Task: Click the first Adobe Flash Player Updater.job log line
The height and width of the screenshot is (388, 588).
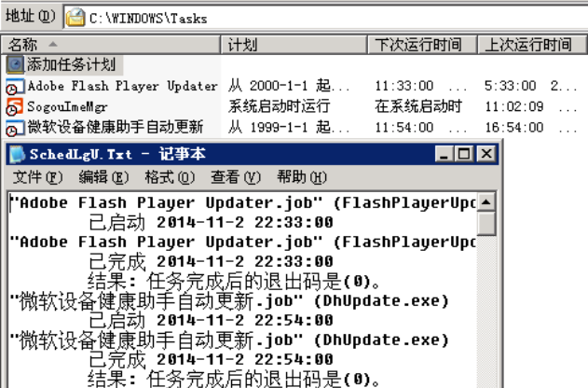Action: click(243, 203)
